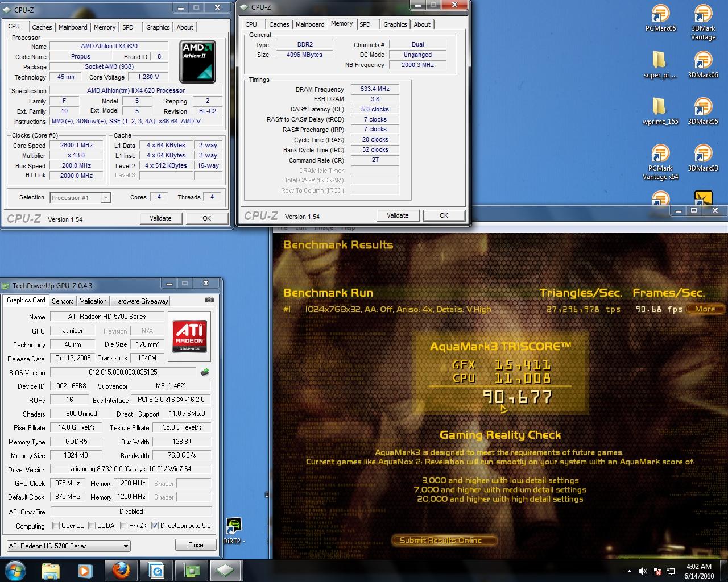The width and height of the screenshot is (728, 582).
Task: Click the BIOS save icon in GPU-Z
Action: (x=205, y=372)
